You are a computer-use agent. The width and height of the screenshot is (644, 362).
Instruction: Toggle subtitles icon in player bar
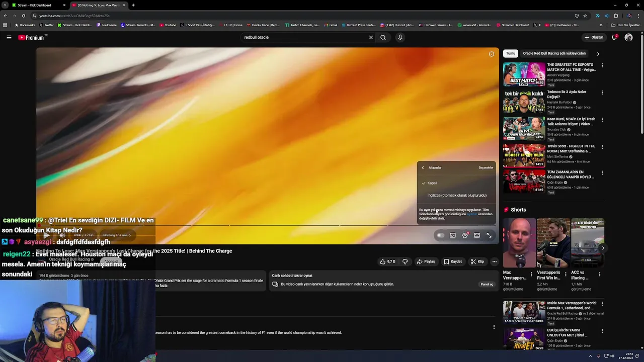[x=453, y=235]
